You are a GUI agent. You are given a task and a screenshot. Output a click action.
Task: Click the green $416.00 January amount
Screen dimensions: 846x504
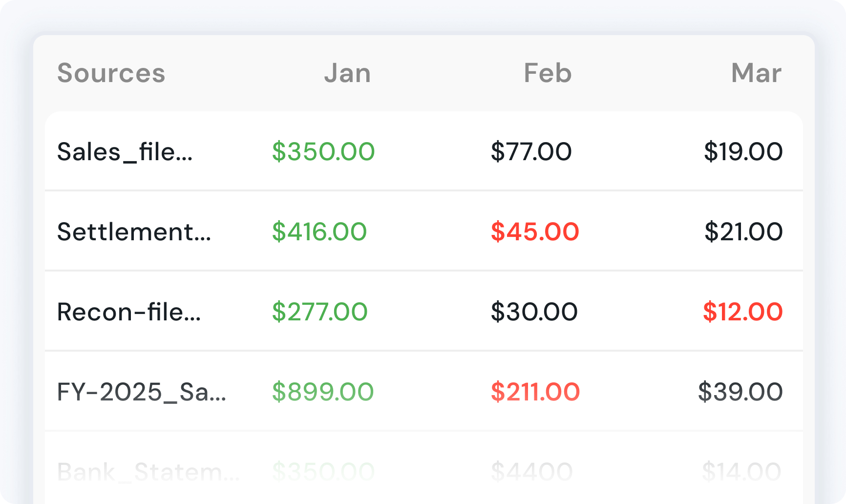click(319, 231)
